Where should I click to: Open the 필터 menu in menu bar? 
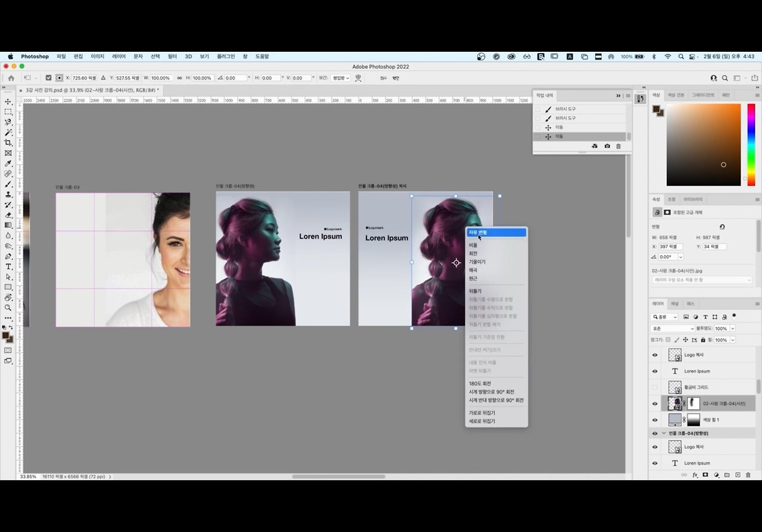click(172, 57)
